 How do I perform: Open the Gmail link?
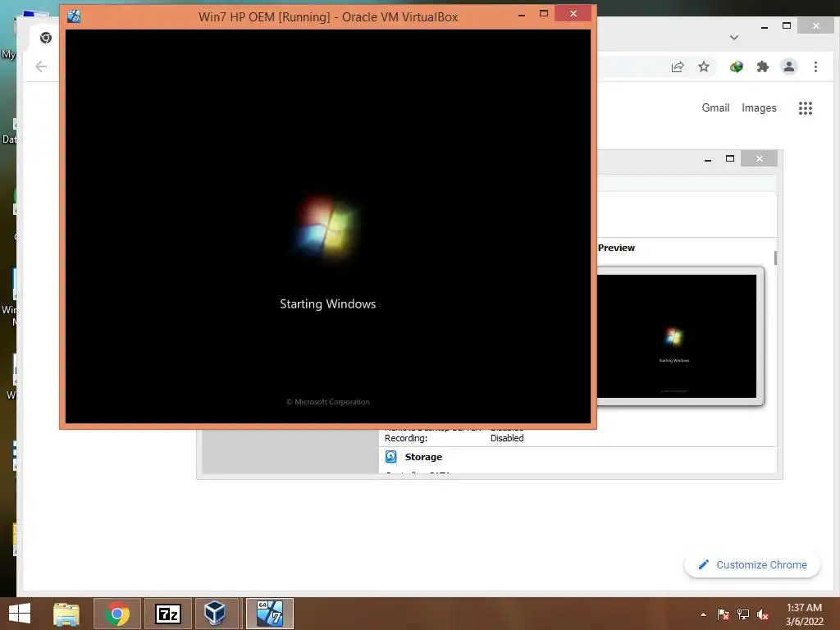click(x=715, y=107)
